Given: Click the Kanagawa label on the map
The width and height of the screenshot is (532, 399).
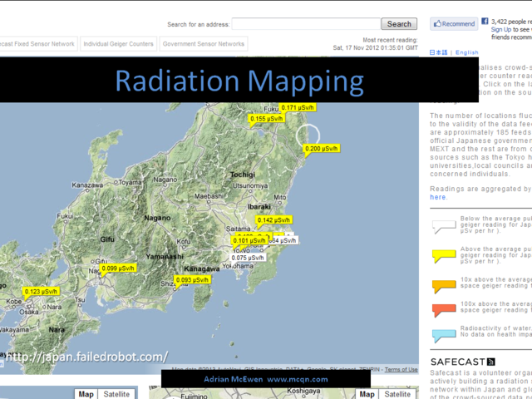Looking at the screenshot, I should [x=201, y=269].
